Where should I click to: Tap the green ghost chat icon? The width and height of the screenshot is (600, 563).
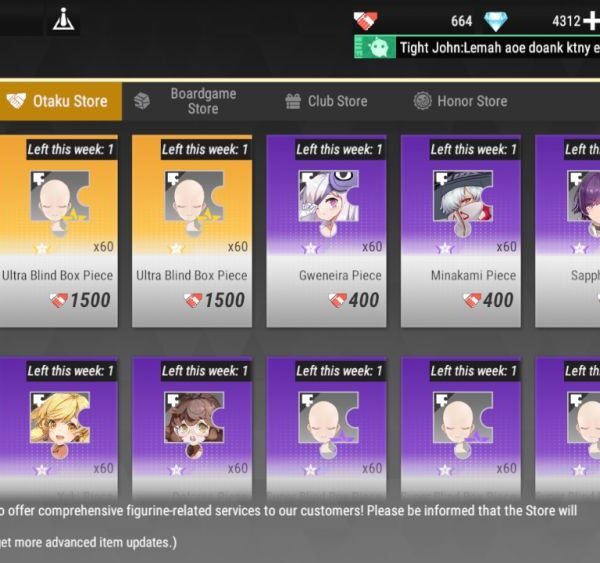pyautogui.click(x=375, y=47)
